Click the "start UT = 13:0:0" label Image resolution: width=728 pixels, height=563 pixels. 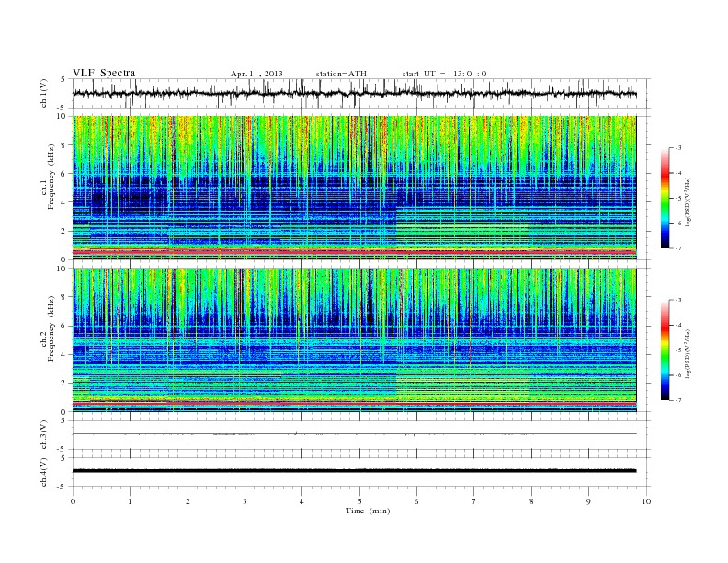click(444, 74)
